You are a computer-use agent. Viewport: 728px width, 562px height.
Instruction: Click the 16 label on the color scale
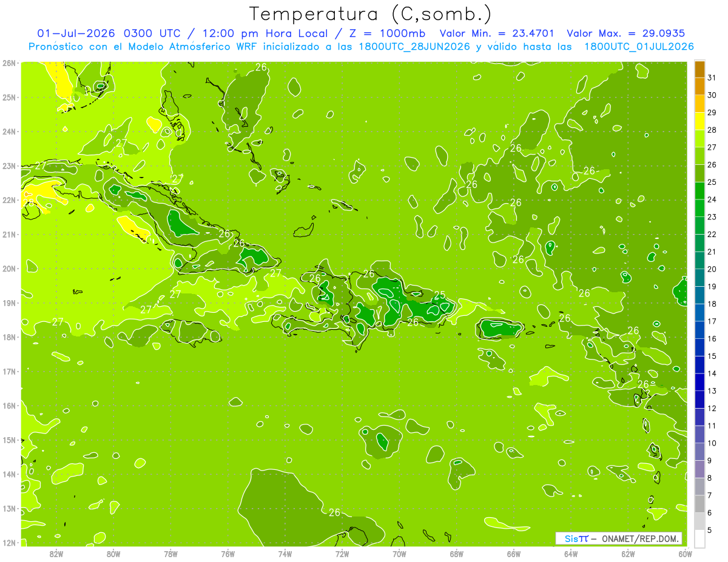pyautogui.click(x=712, y=339)
